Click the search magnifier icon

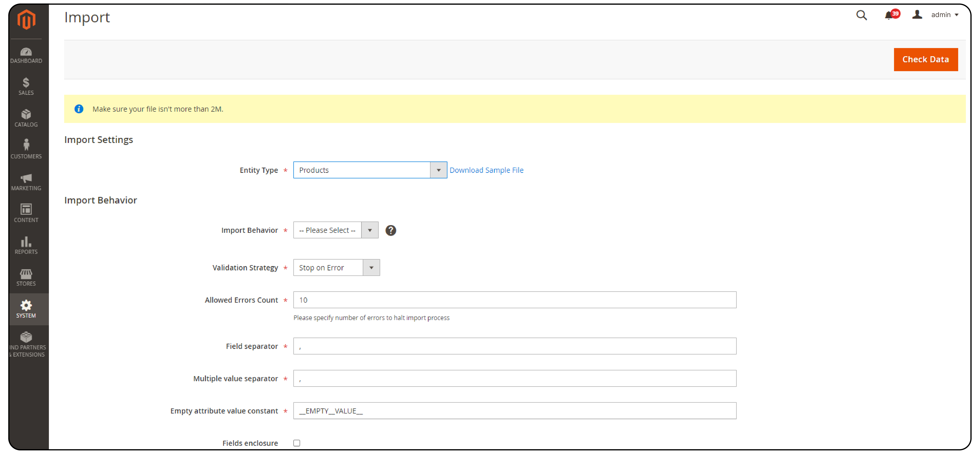pyautogui.click(x=861, y=15)
